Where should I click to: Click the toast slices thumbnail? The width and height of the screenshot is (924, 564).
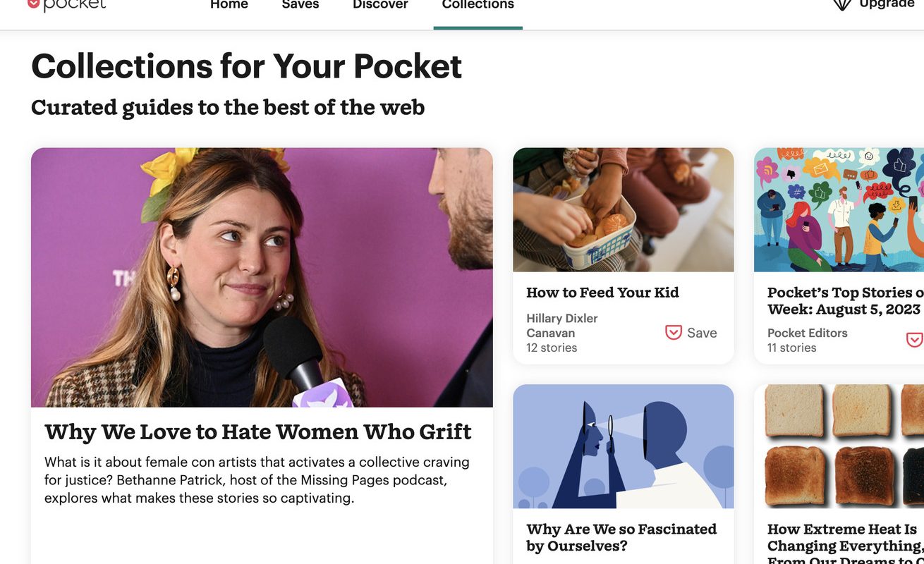click(x=839, y=446)
